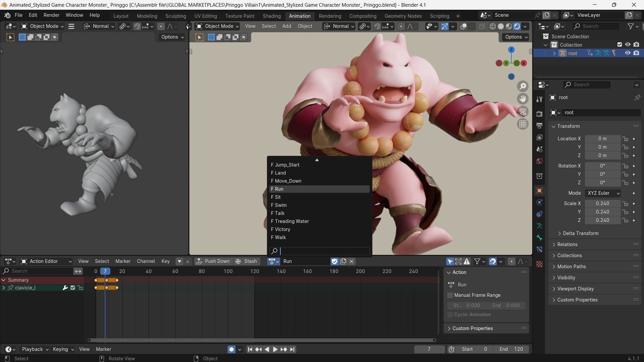Switch perspective/orthographic grid icon
This screenshot has height=362, width=644.
click(523, 124)
